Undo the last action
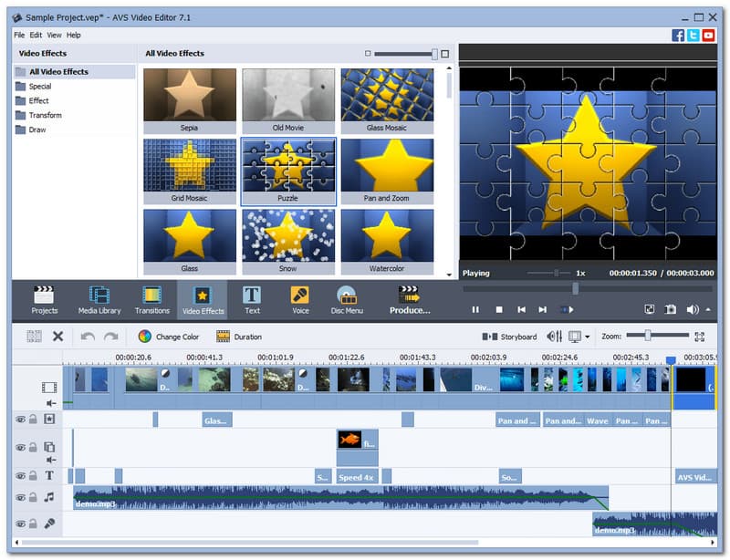The height and width of the screenshot is (560, 730). point(88,337)
